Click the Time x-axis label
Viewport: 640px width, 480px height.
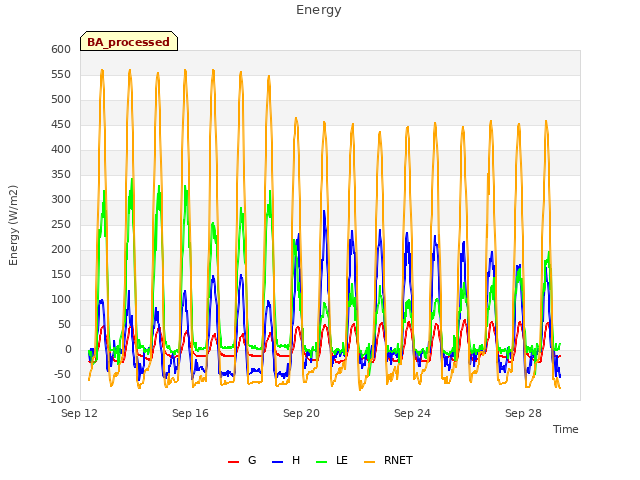tap(566, 429)
